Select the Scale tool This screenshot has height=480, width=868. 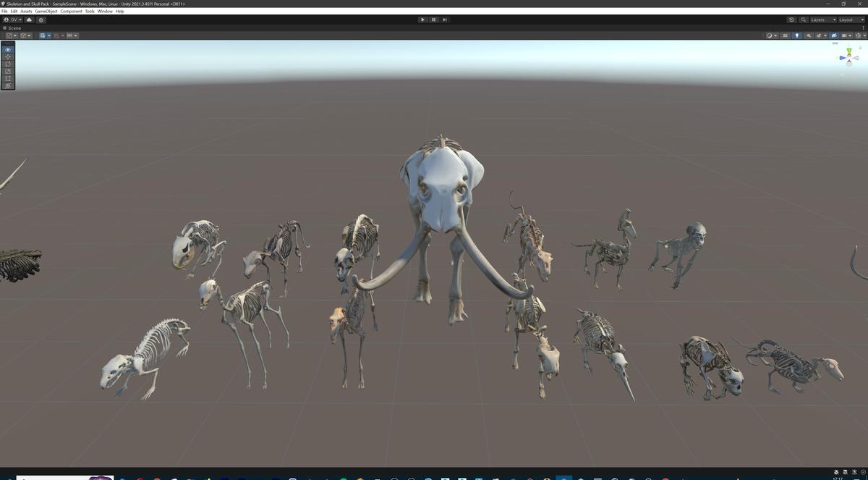7,71
